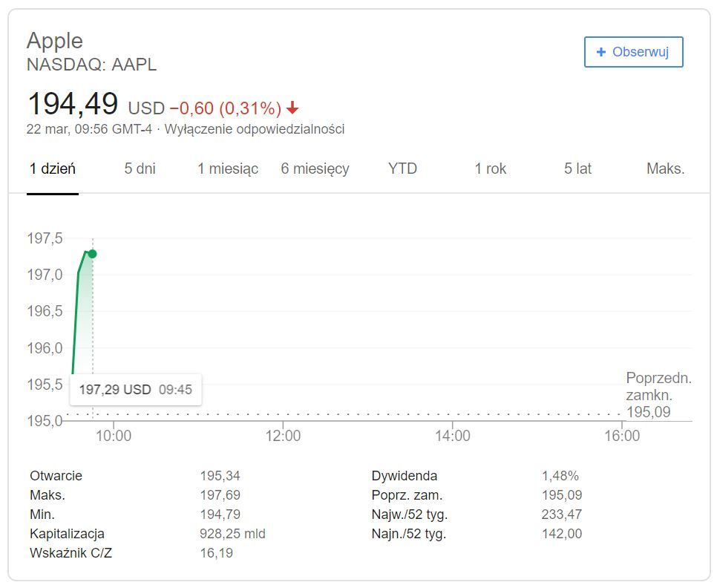Viewport: 717px width, 588px height.
Task: Click the 14:00 mark on time axis
Action: click(452, 436)
